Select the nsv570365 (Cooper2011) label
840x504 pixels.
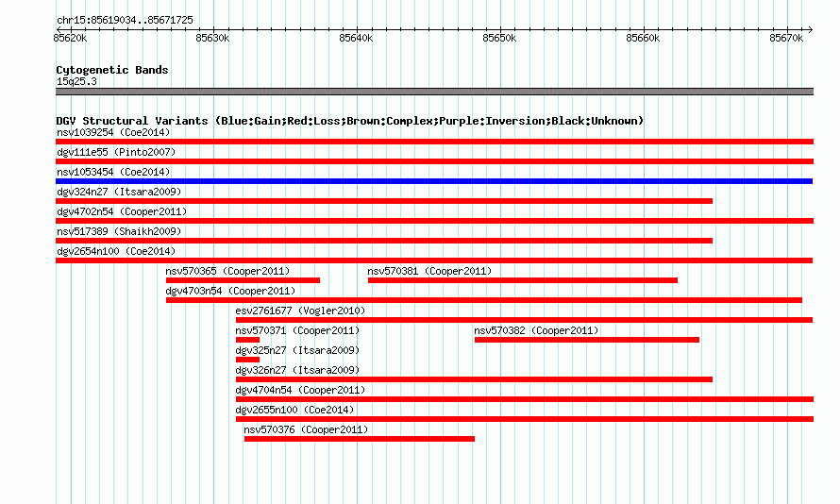(x=227, y=271)
